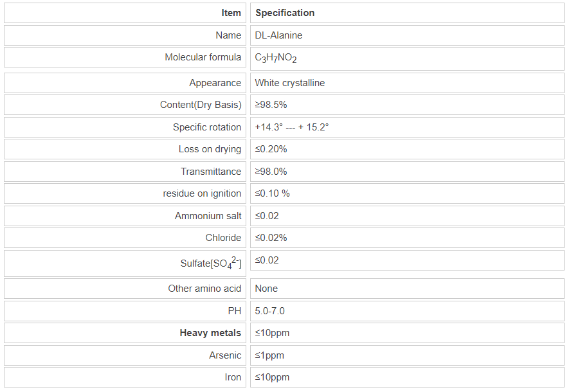Click the White crystalline appearance value
This screenshot has height=392, width=571.
click(289, 83)
